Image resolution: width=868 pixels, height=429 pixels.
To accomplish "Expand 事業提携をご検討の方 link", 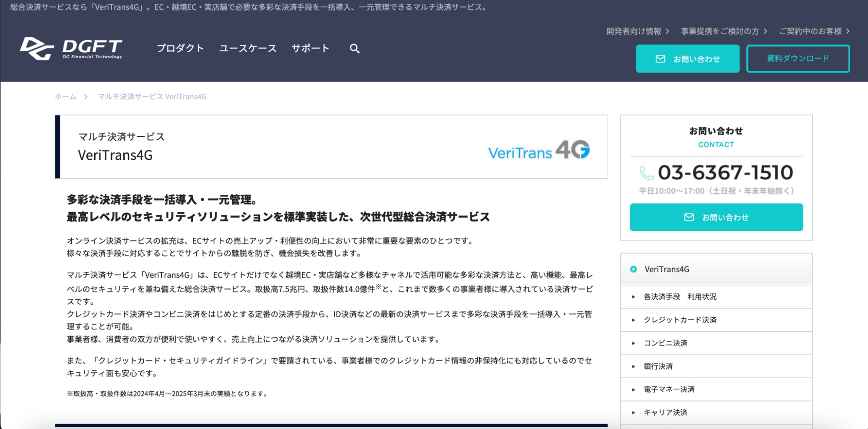I will (x=724, y=31).
